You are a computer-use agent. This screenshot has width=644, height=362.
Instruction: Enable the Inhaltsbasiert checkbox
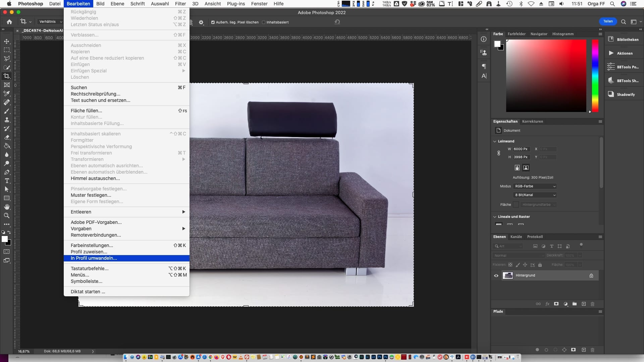coord(264,22)
